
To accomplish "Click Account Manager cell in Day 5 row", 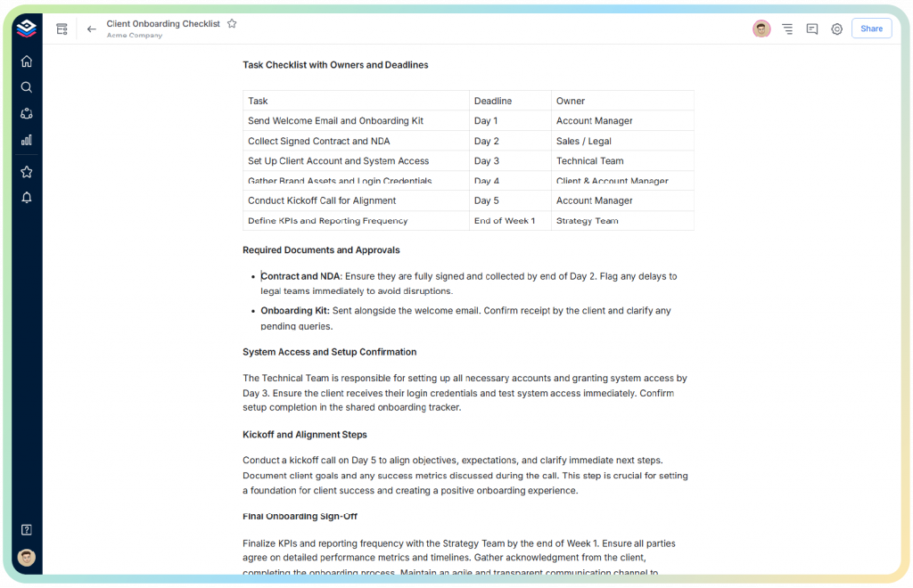I will tap(622, 200).
